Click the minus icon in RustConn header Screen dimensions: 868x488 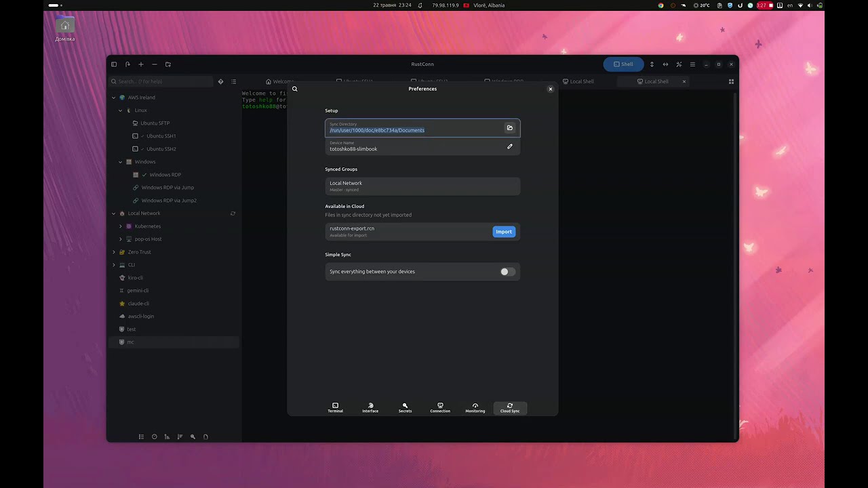pyautogui.click(x=155, y=64)
